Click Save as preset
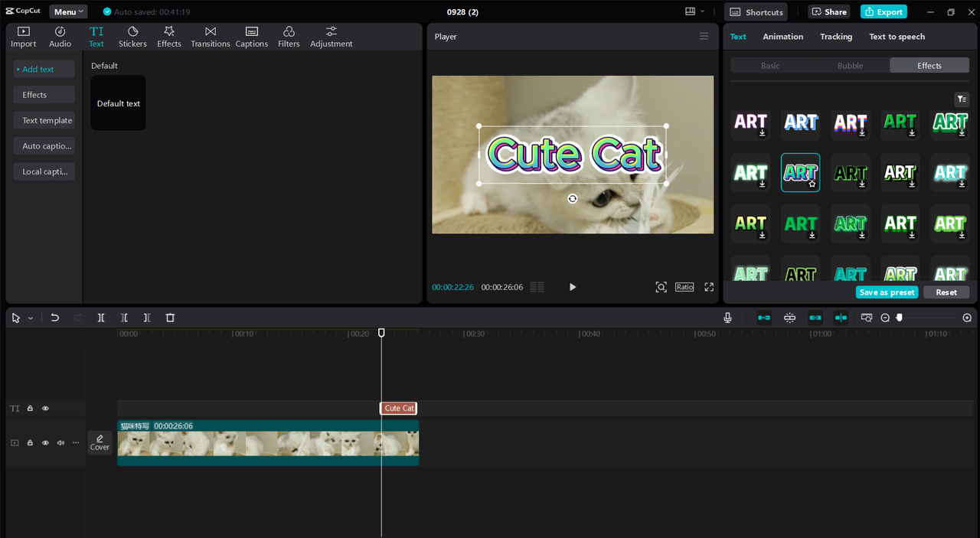This screenshot has width=980, height=538. pyautogui.click(x=887, y=292)
